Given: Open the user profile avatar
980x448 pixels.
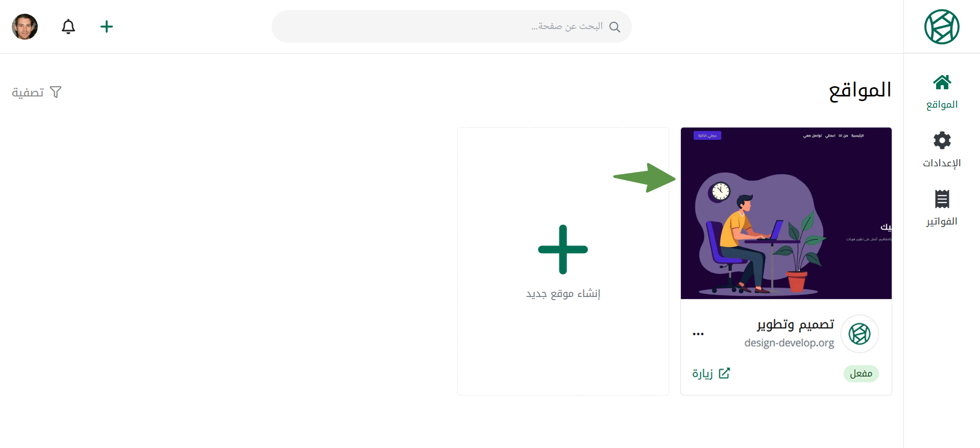Looking at the screenshot, I should 24,27.
